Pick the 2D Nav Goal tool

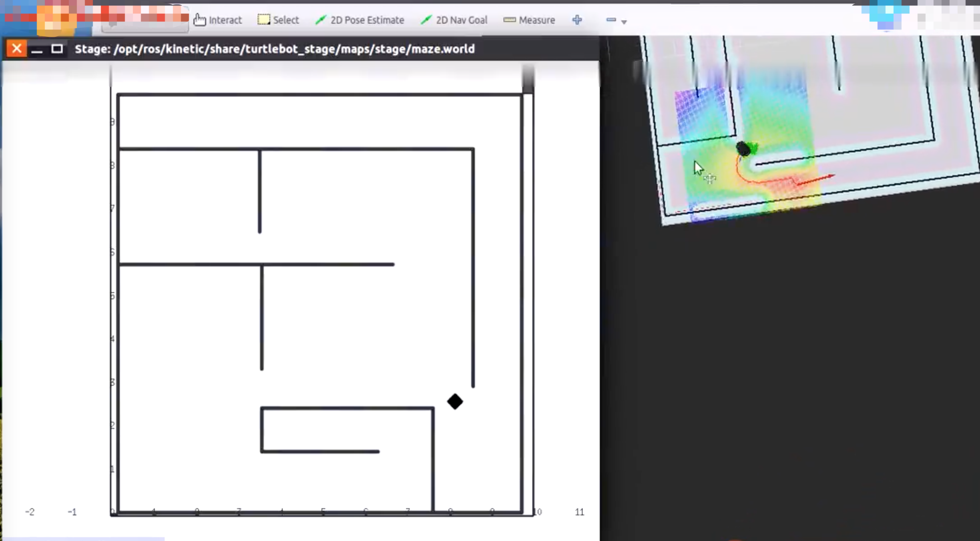tap(454, 20)
